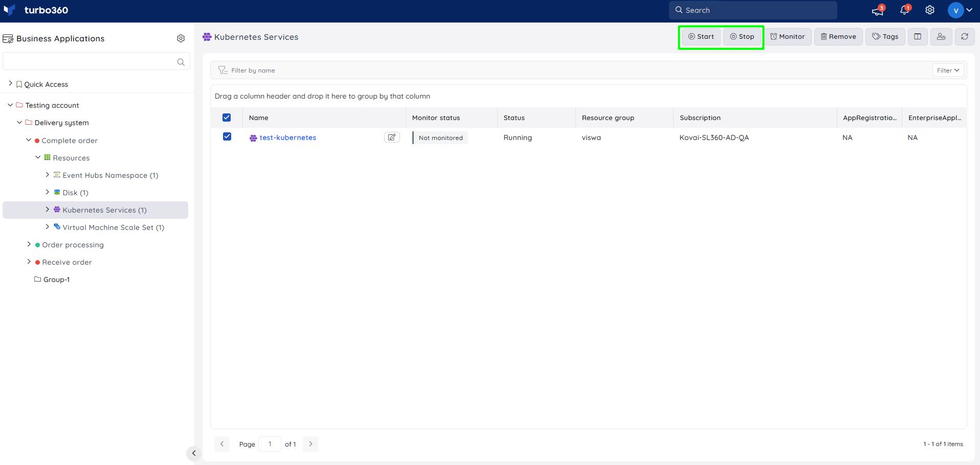980x465 pixels.
Task: Open the test-kubernetes link
Action: 287,137
